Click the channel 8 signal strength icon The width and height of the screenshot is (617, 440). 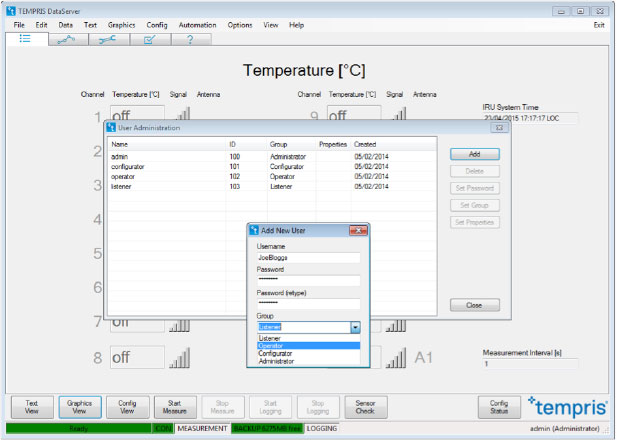[x=179, y=357]
